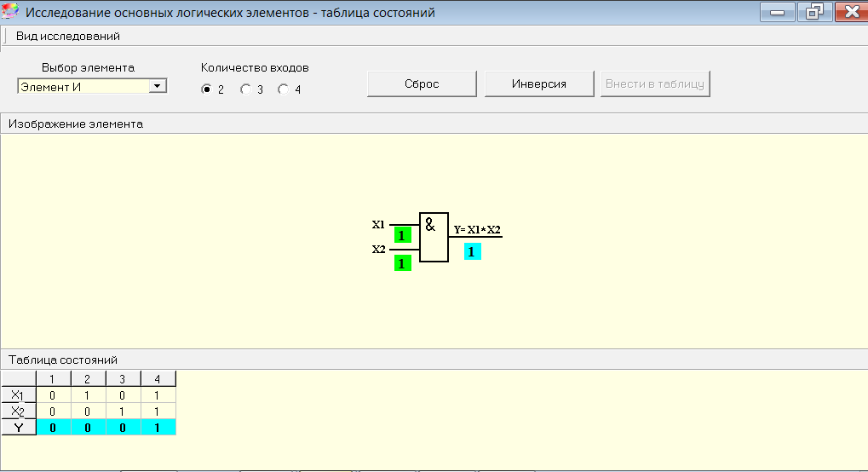
Task: Close the application window
Action: [852, 12]
